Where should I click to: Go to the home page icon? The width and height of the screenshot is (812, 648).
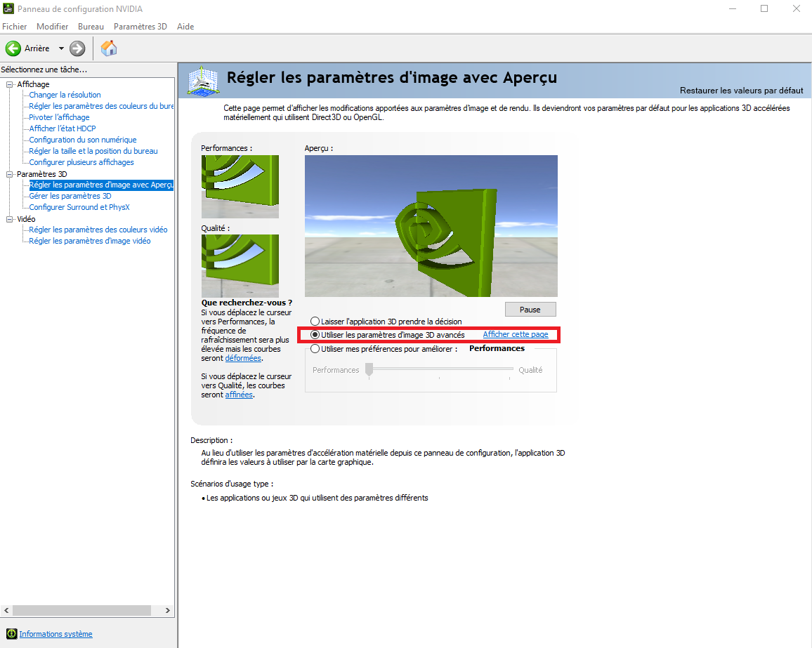(109, 48)
